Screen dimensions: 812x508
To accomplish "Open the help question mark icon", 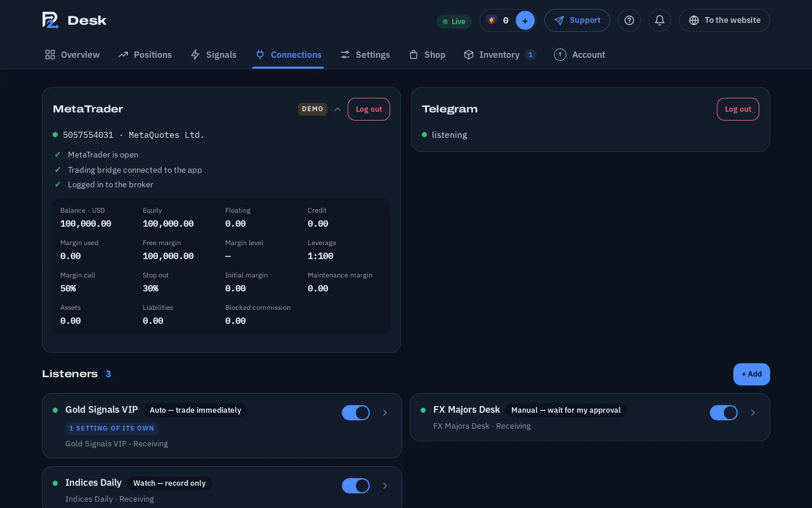I will point(629,20).
